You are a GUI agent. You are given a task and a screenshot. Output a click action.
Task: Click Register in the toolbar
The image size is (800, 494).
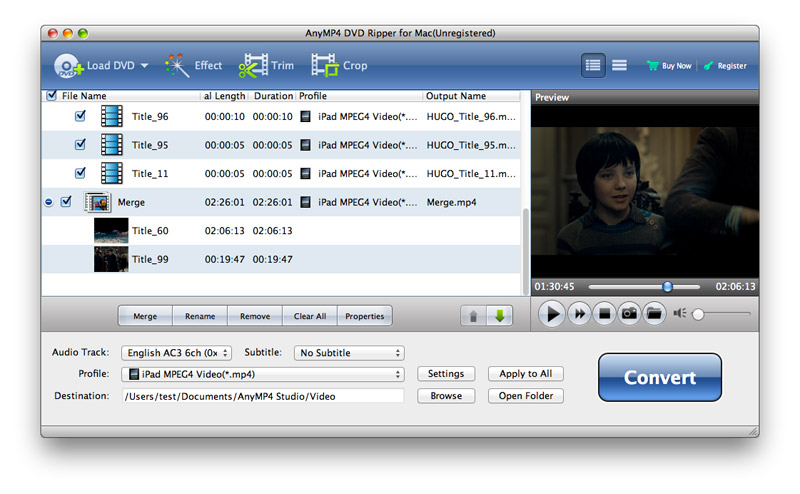725,66
